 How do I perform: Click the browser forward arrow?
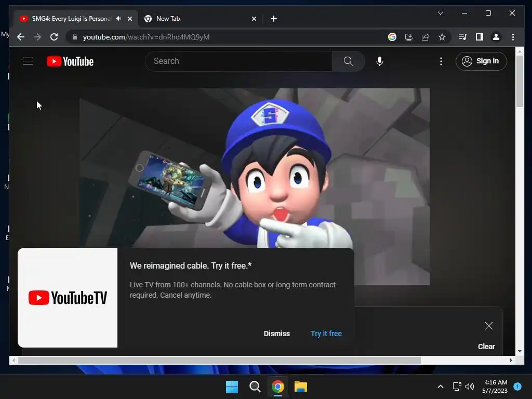pyautogui.click(x=37, y=37)
